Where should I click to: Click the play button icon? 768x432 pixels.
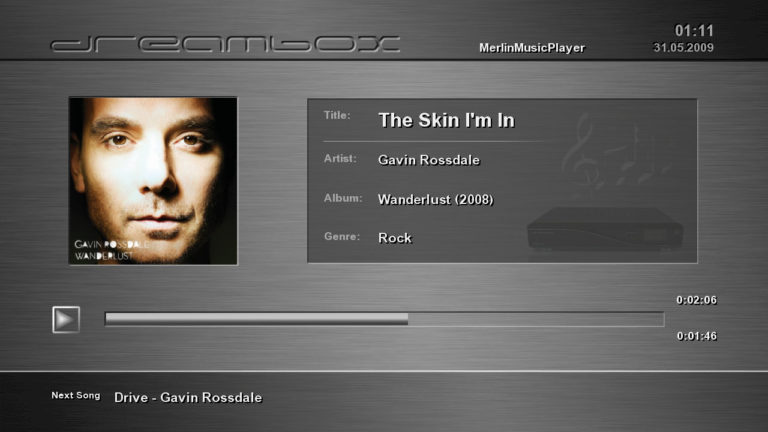click(66, 319)
